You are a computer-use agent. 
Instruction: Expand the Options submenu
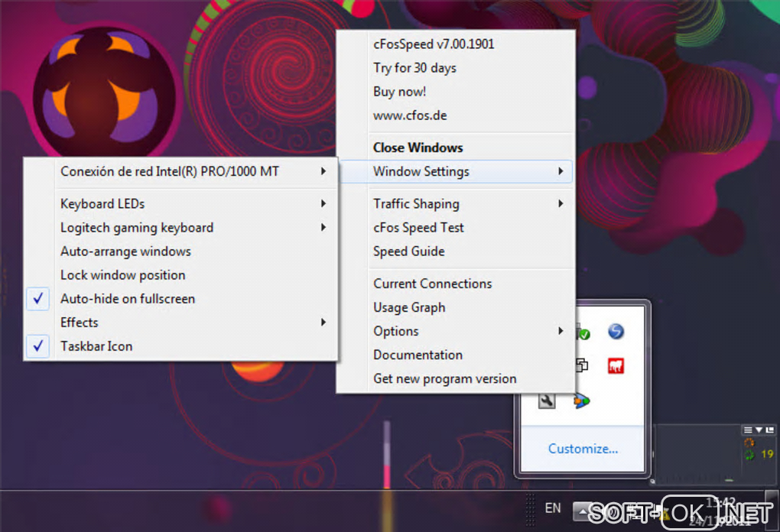click(457, 331)
